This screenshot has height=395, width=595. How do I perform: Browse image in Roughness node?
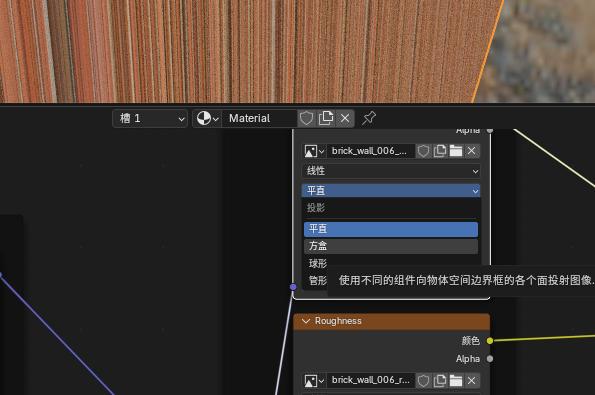point(314,381)
